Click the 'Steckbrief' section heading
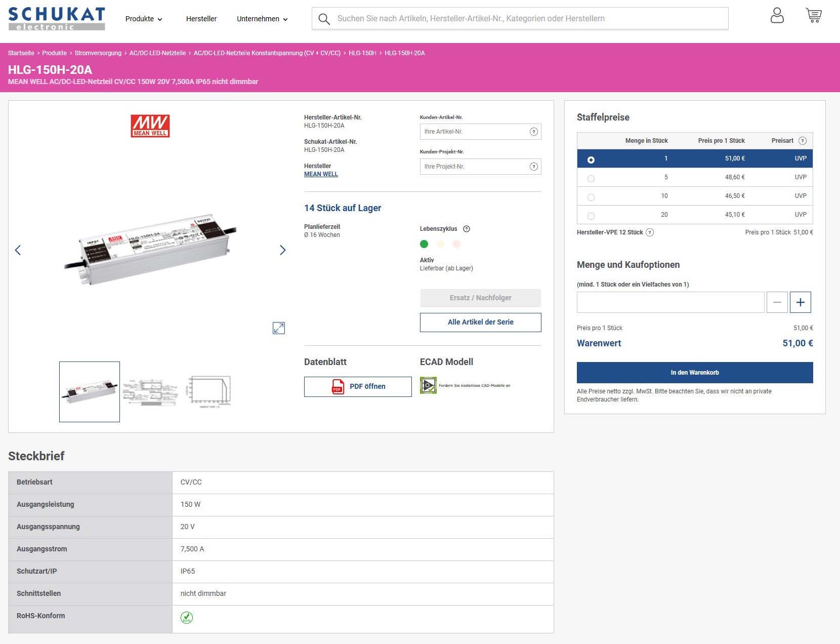The image size is (840, 644). tap(36, 456)
